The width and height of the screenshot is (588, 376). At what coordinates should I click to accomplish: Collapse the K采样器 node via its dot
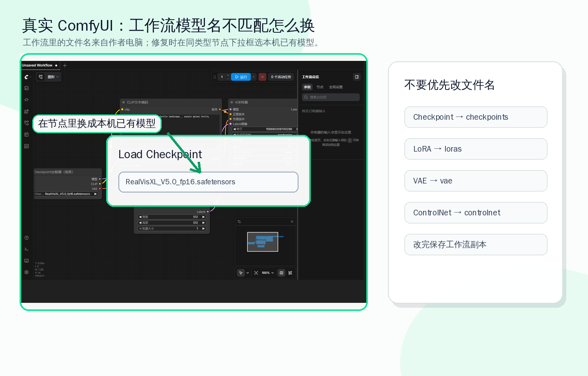click(232, 102)
